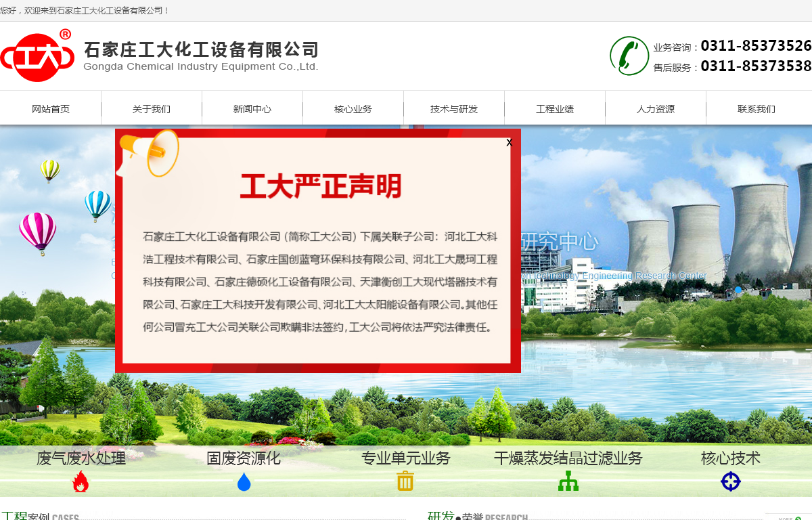Click the blue water drop icon

coord(244,481)
